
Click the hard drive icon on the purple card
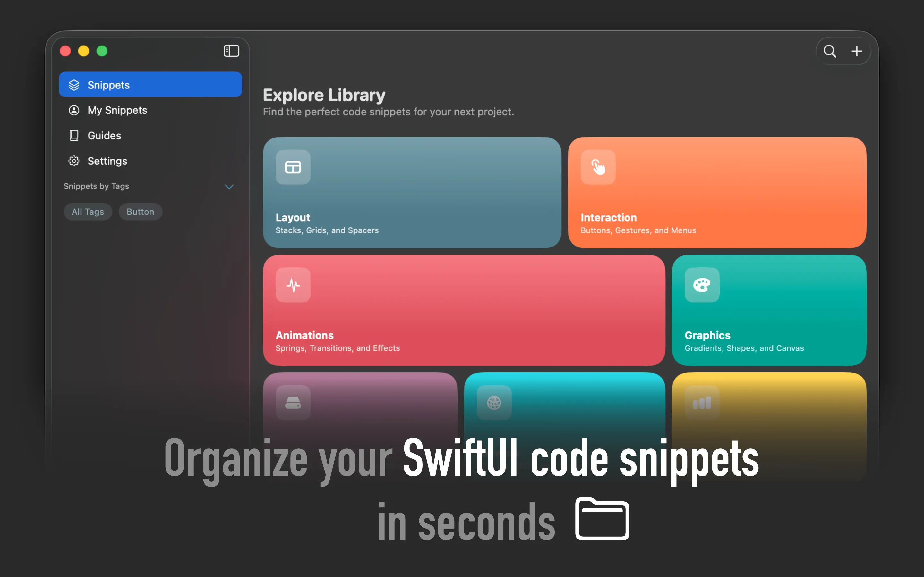click(293, 403)
